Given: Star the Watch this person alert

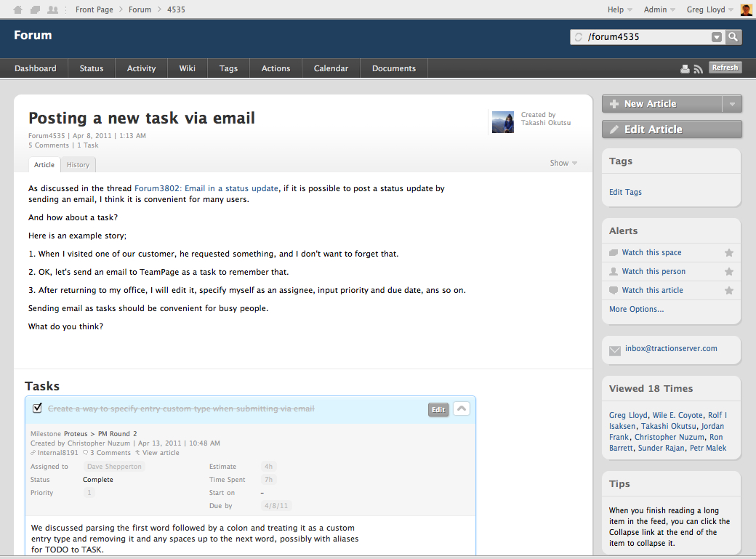Looking at the screenshot, I should [x=729, y=272].
